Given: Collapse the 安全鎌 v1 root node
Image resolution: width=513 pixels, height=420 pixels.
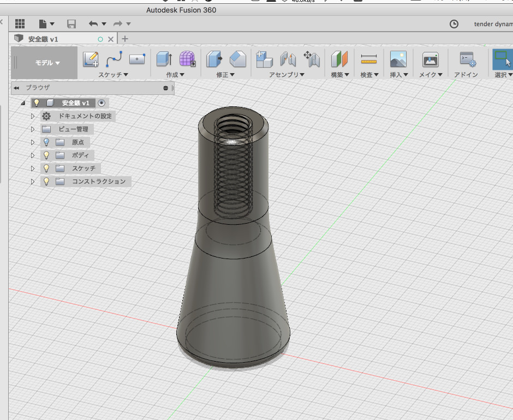Looking at the screenshot, I should [23, 103].
